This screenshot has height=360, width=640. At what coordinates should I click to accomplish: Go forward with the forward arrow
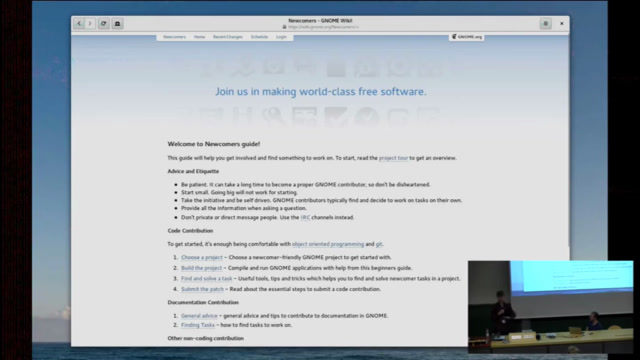tap(90, 24)
